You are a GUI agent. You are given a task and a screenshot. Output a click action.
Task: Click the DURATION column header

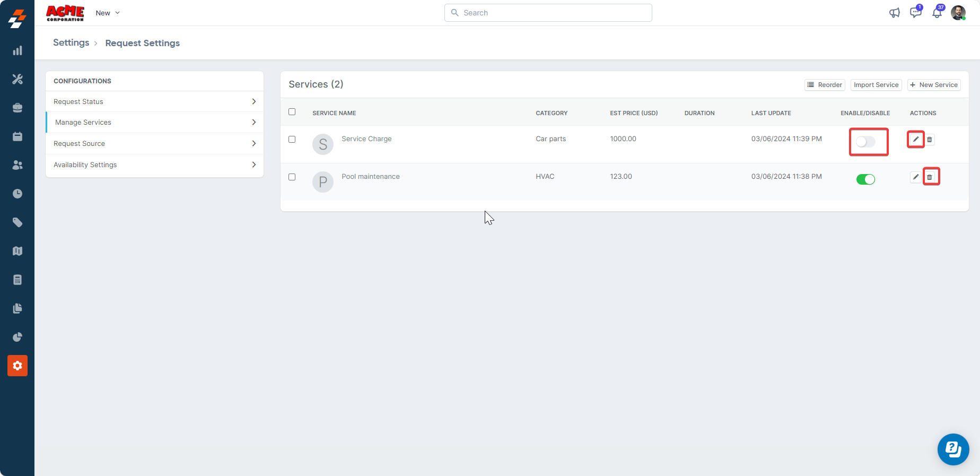coord(699,113)
